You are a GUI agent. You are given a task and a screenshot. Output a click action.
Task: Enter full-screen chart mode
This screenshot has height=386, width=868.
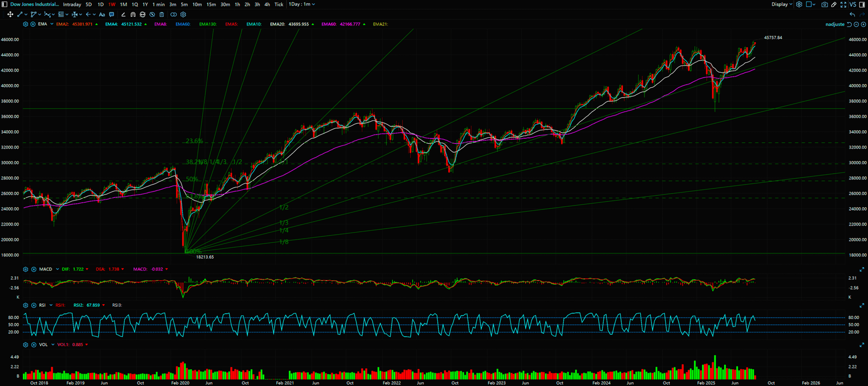click(x=843, y=4)
